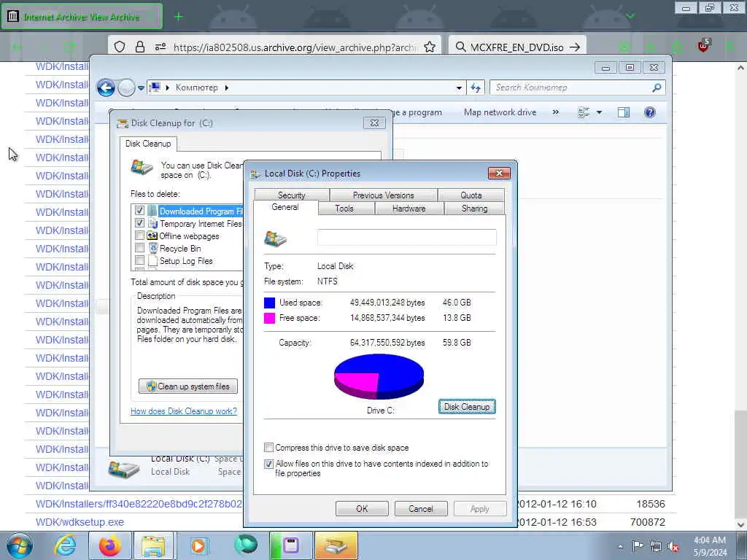The height and width of the screenshot is (560, 747).
Task: Uncheck Temporary Internet Files checkbox
Action: pyautogui.click(x=139, y=223)
